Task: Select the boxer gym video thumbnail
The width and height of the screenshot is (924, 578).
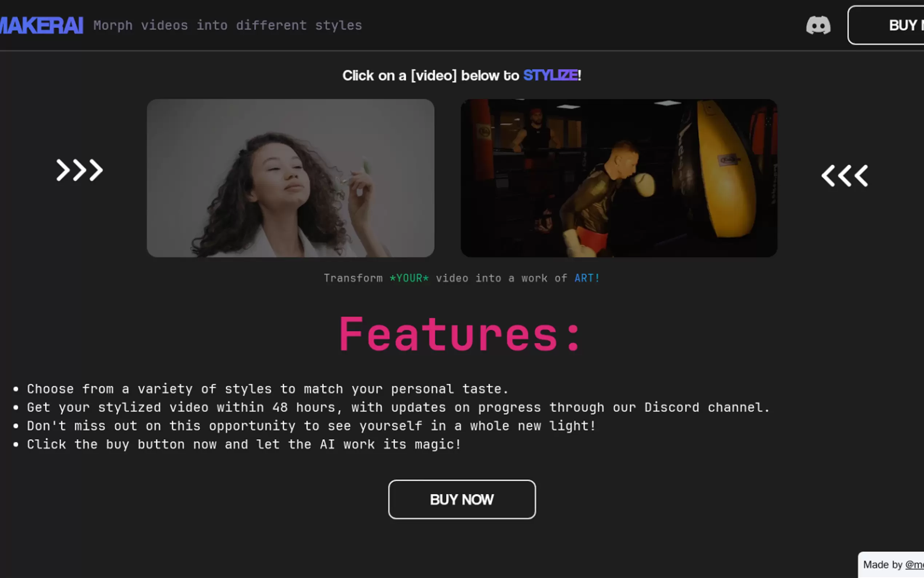Action: (618, 178)
